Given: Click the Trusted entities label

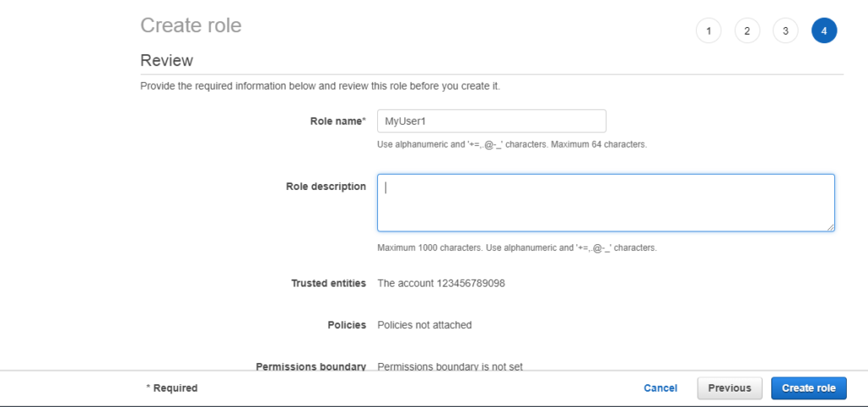Looking at the screenshot, I should click(329, 283).
